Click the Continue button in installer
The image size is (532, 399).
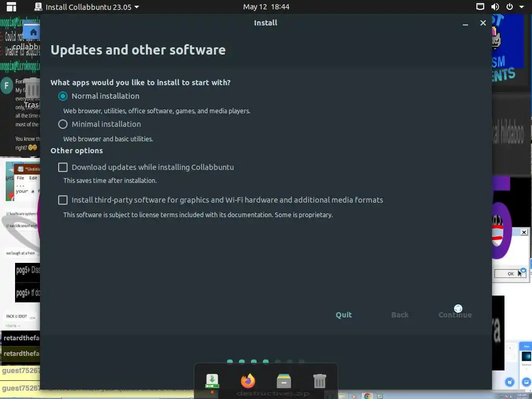point(455,315)
